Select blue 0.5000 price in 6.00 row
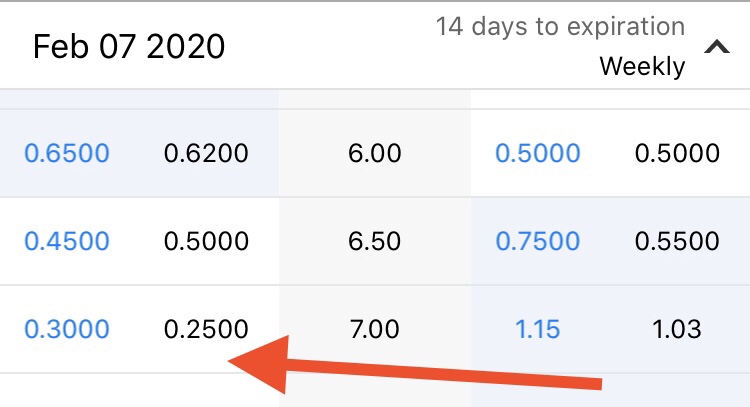This screenshot has width=750, height=407. click(537, 154)
